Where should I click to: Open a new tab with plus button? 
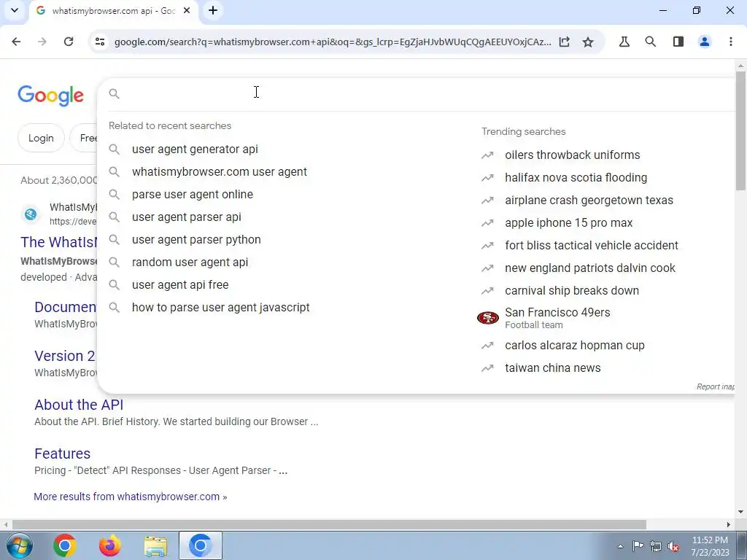click(213, 10)
